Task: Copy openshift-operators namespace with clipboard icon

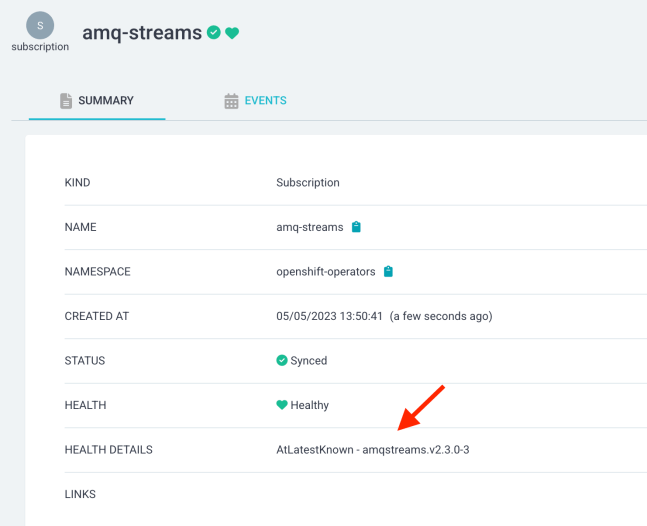Action: (388, 271)
